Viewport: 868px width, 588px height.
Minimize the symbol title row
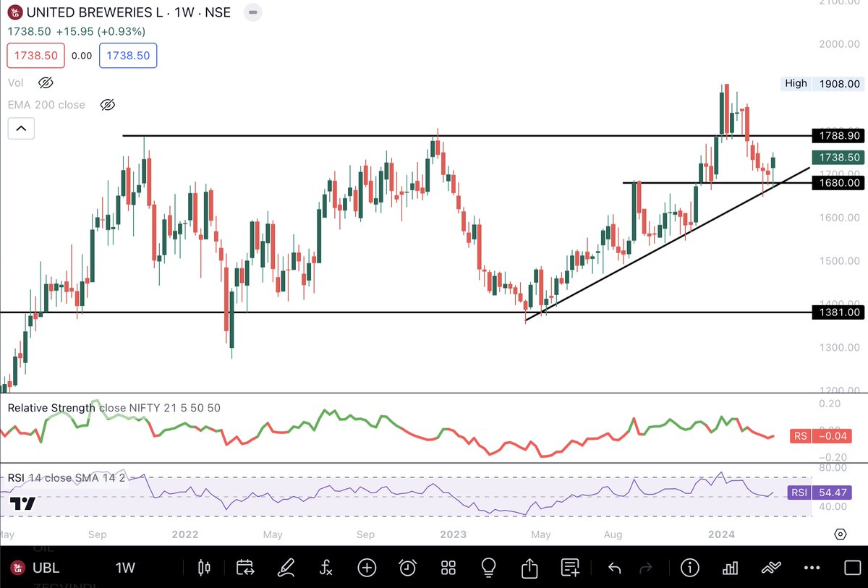(x=252, y=12)
